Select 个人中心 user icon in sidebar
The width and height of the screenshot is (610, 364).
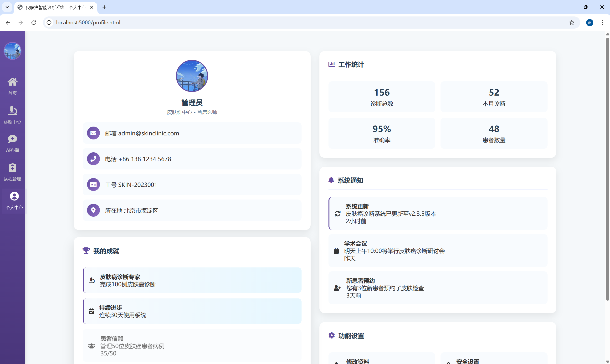14,196
